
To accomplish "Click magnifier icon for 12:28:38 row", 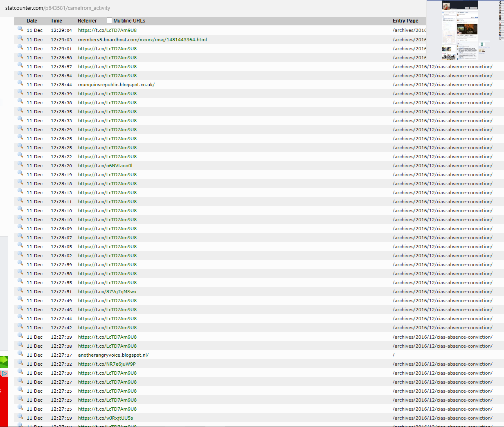I will tap(20, 101).
